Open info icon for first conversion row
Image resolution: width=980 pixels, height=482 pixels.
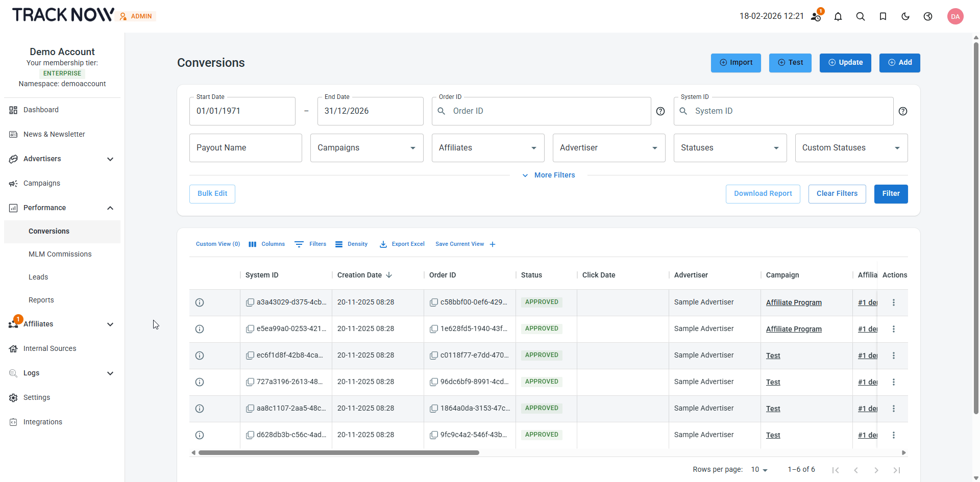click(200, 302)
